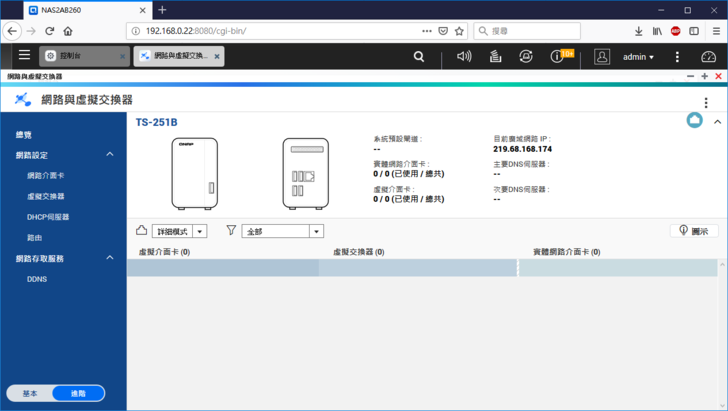The height and width of the screenshot is (411, 728).
Task: Click the search magnifier in QTS toolbar
Action: [x=419, y=57]
